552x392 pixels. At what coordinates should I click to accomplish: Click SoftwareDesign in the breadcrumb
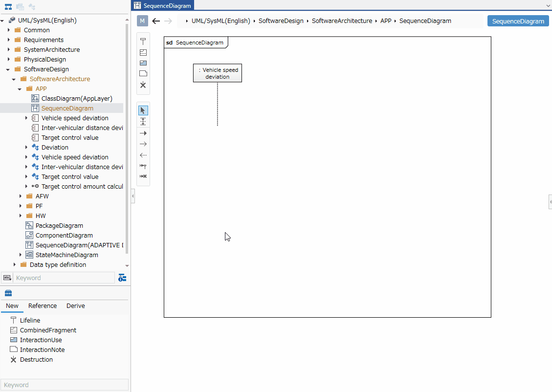(281, 21)
